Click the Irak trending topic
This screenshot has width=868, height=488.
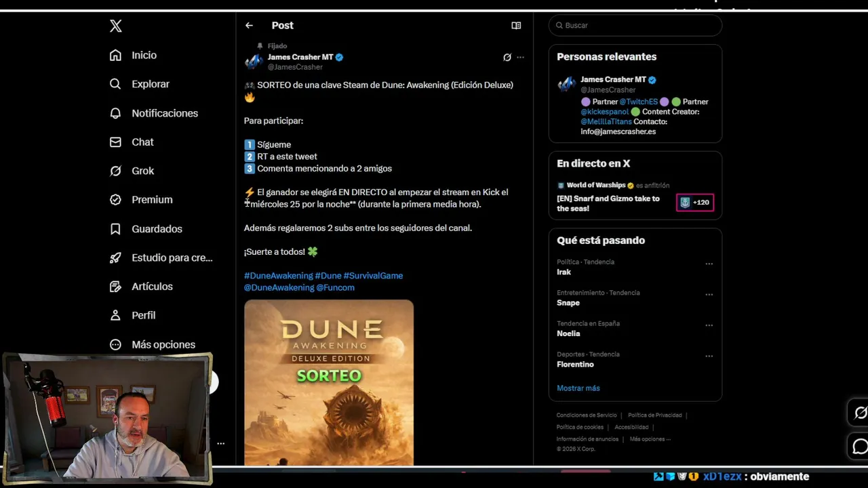pos(564,272)
